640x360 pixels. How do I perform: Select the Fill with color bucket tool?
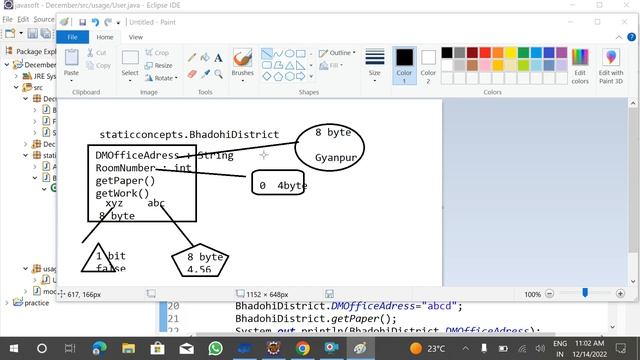(x=205, y=58)
